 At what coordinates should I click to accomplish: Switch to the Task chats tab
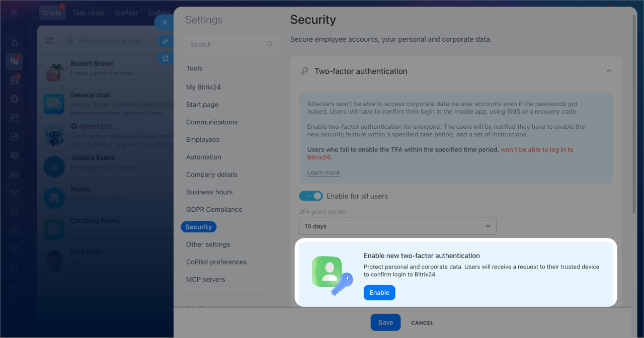click(x=89, y=13)
